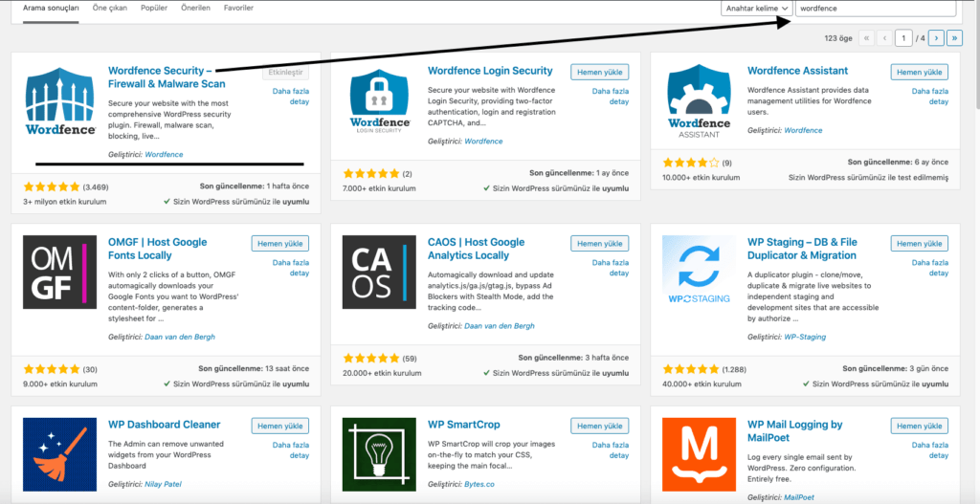Screen dimensions: 980x504
Task: Open WP SmartCrop title link
Action: tap(464, 425)
